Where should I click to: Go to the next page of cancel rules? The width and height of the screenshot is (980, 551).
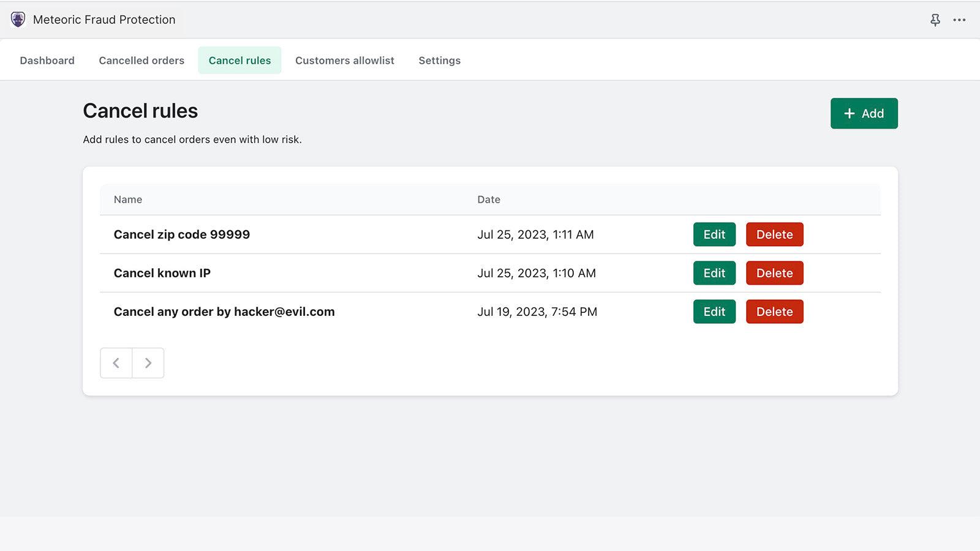[x=148, y=362]
